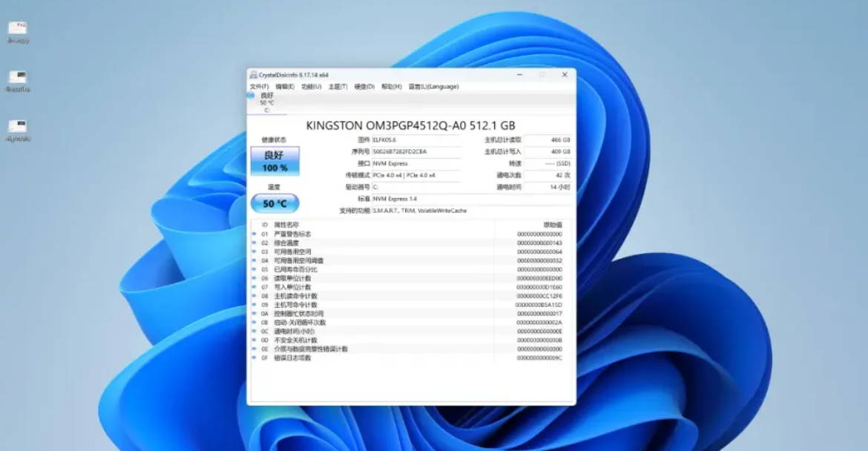Viewport: 868px width, 451px height.
Task: Click raw value ending D1E60 in 写入单位计数 row
Action: pyautogui.click(x=540, y=287)
